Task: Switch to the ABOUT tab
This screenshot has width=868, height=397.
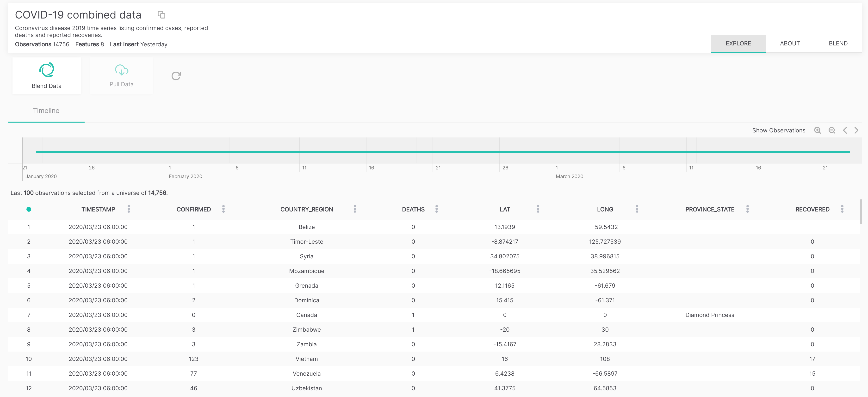Action: coord(789,43)
